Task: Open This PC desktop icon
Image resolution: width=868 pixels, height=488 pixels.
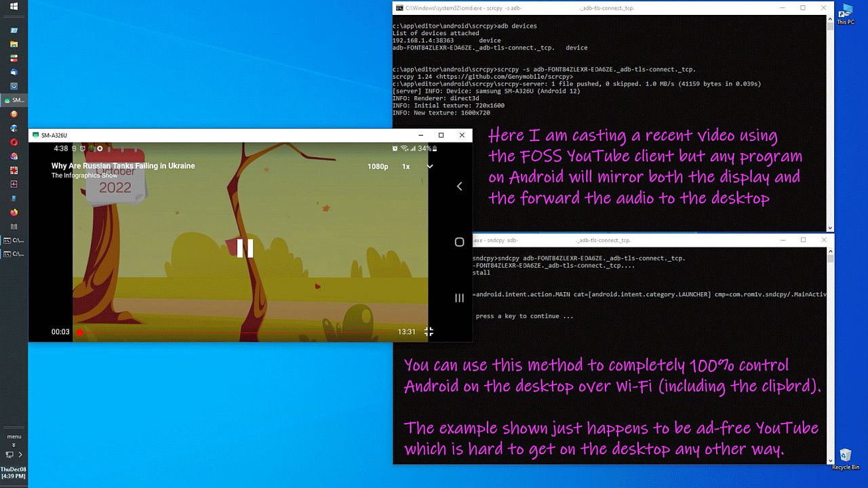Action: coord(845,14)
